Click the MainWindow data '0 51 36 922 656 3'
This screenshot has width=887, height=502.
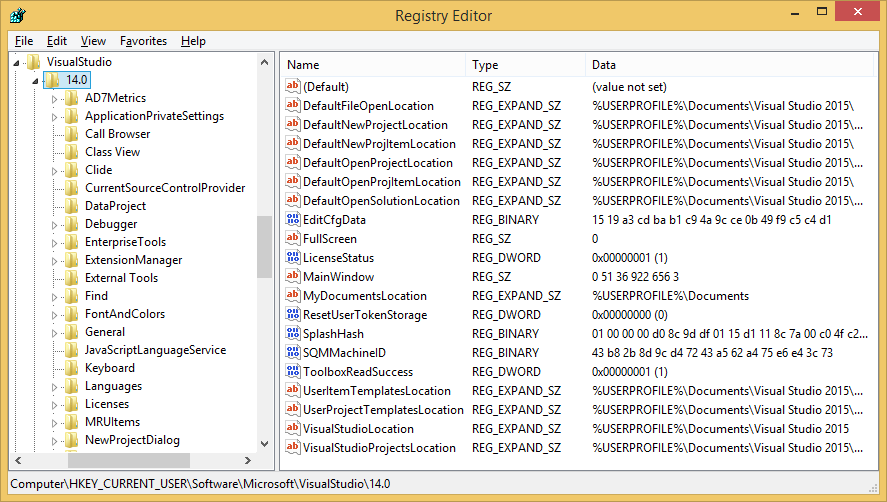pos(635,277)
